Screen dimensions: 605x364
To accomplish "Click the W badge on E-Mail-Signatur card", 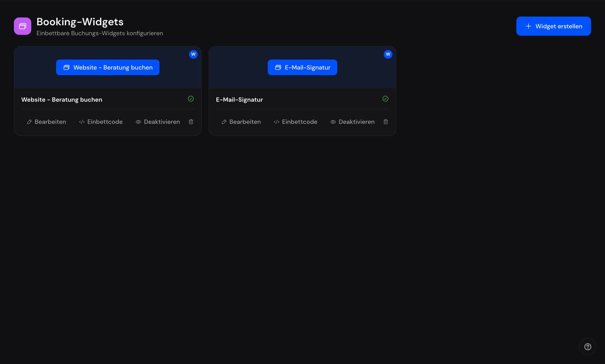I will [x=388, y=54].
